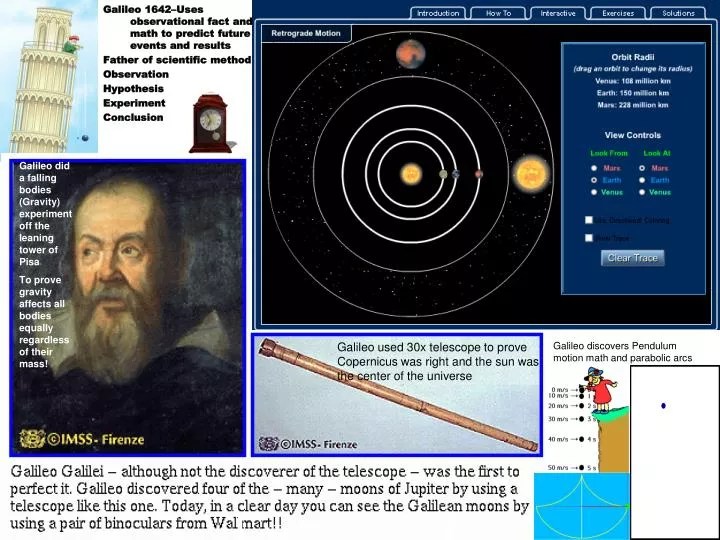
Task: Click the Retrograde Motion panel tab
Action: [x=306, y=34]
